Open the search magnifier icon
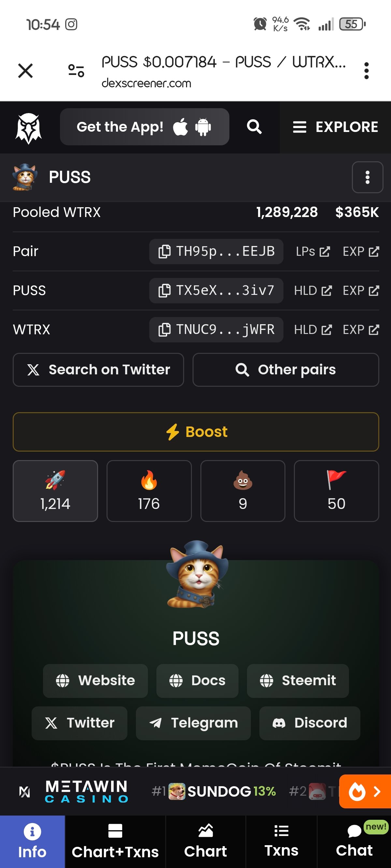 254,127
